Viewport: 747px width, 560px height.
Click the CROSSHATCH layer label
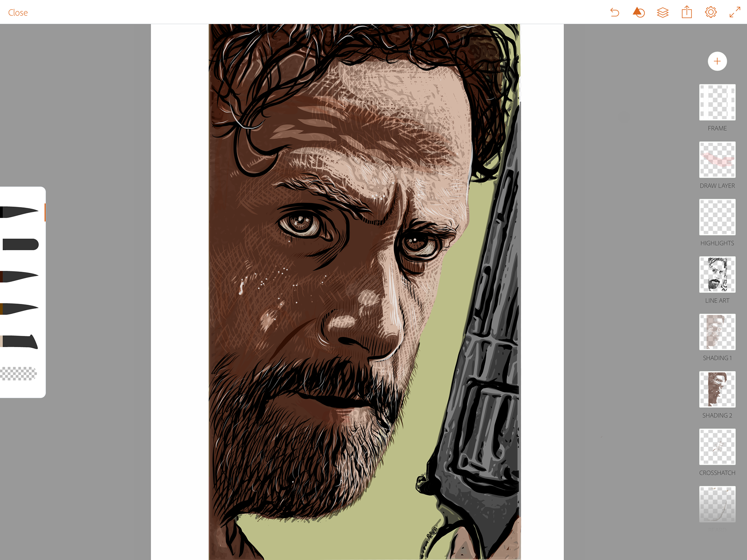717,473
